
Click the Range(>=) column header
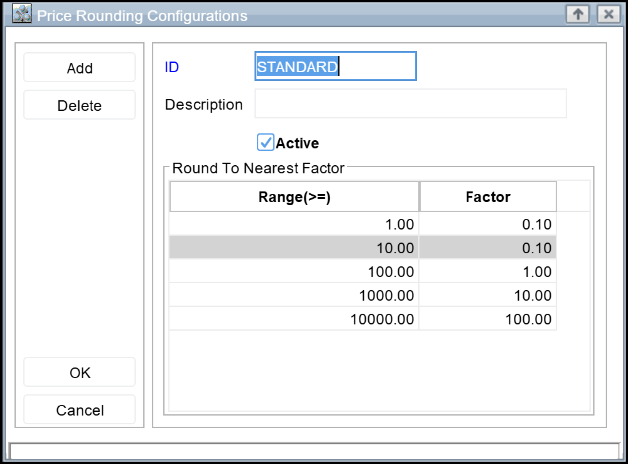coord(294,197)
